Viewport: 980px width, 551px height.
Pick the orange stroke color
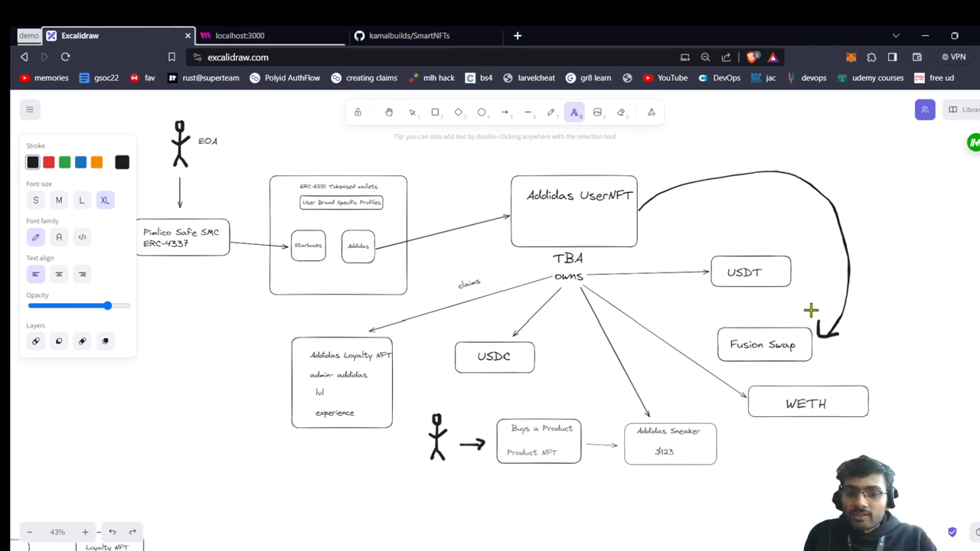(x=96, y=162)
